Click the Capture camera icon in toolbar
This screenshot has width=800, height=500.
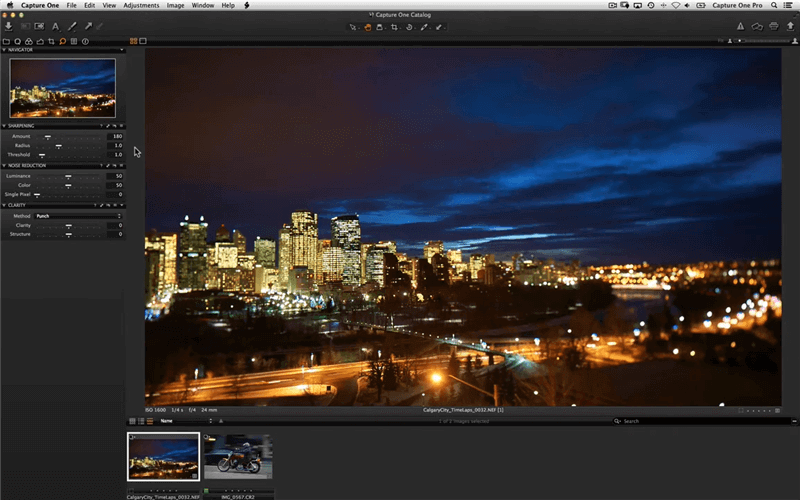coord(39,27)
